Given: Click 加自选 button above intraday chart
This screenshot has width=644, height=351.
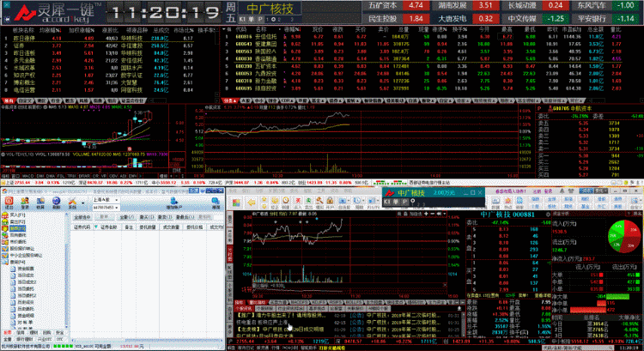Looking at the screenshot, I should pyautogui.click(x=416, y=214).
